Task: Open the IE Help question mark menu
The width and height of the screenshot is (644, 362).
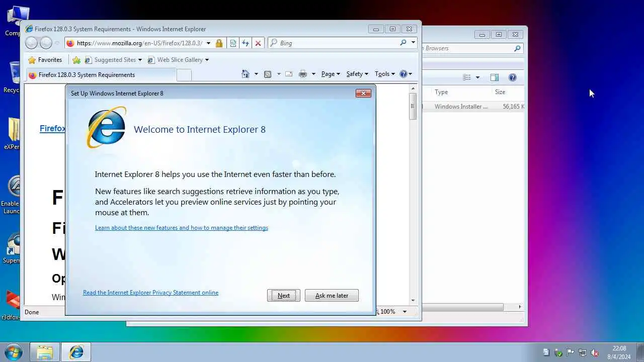Action: coord(406,74)
